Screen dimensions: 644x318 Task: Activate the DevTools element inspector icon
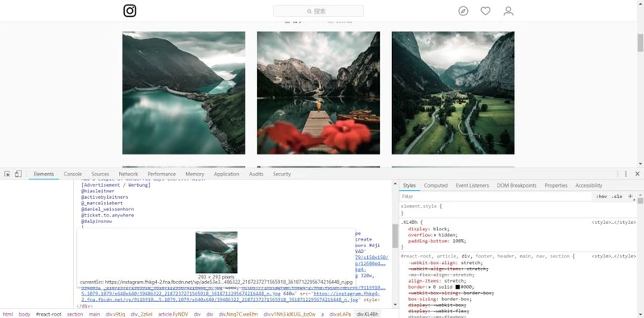[7, 174]
